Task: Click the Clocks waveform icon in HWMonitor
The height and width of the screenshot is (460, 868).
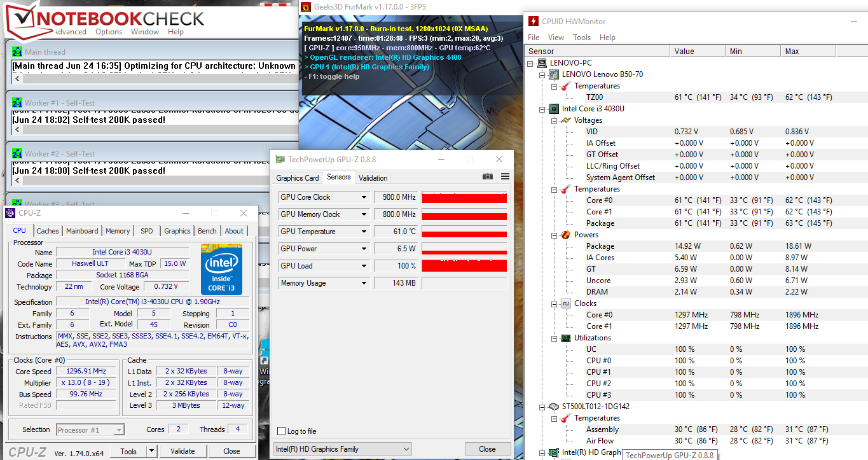Action: [565, 303]
